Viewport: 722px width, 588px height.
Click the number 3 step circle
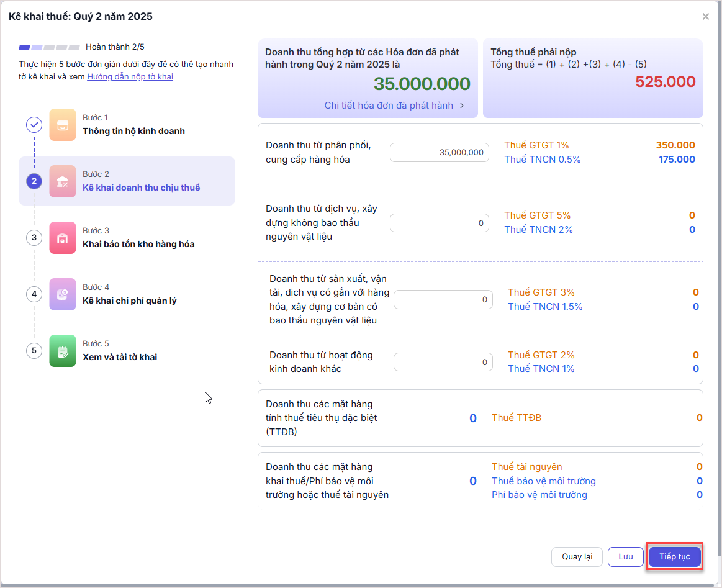(x=34, y=238)
